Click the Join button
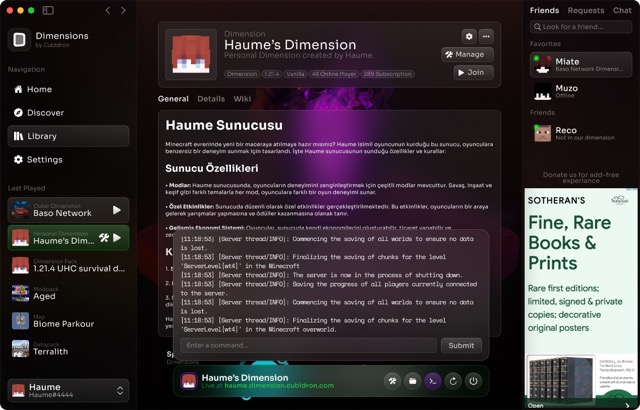This screenshot has width=640, height=410. click(473, 73)
